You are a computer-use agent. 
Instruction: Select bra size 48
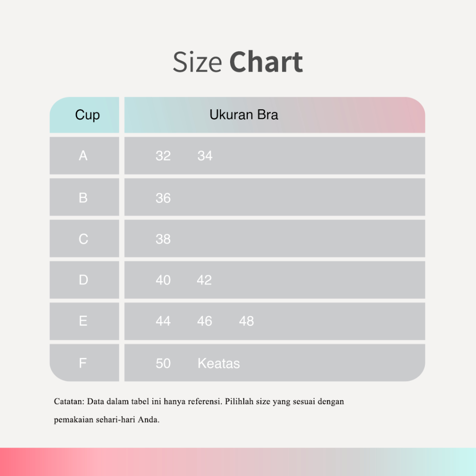tap(246, 322)
